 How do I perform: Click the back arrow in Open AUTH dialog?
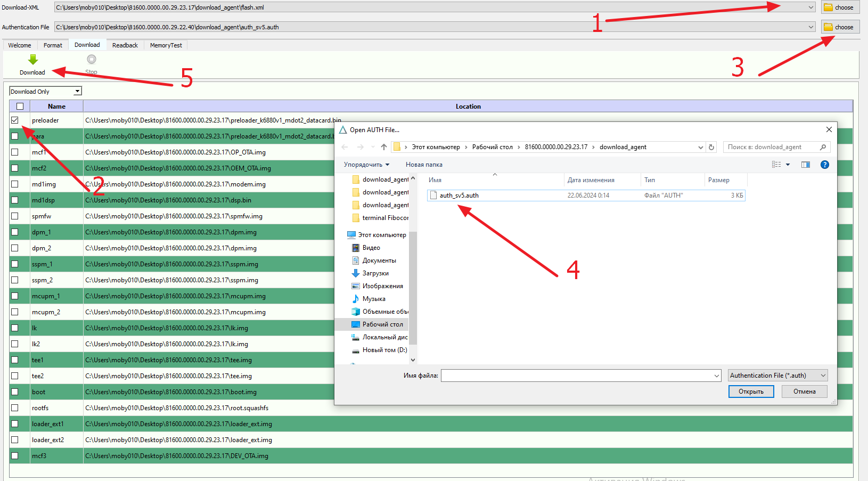(345, 147)
